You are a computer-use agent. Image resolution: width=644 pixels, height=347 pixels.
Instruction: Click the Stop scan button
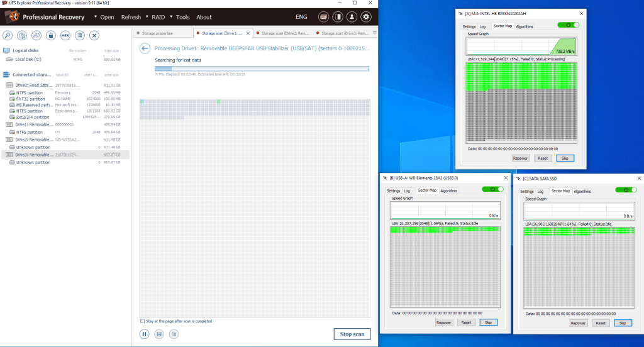352,334
